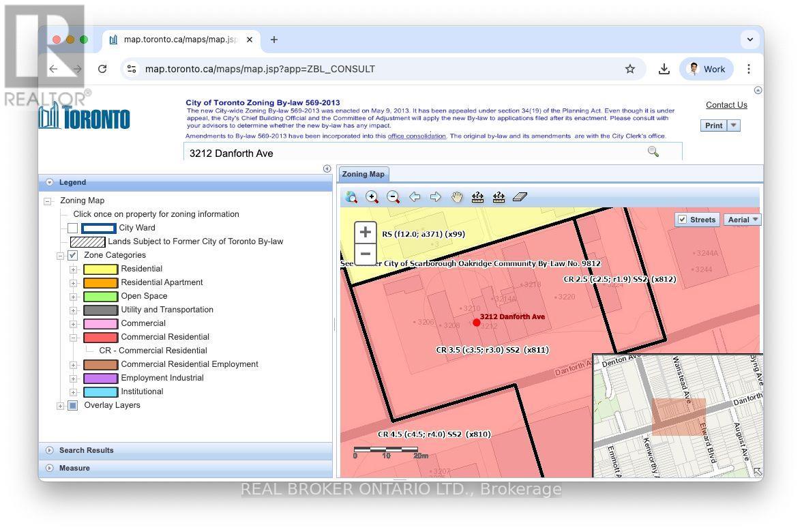Image resolution: width=802 pixels, height=532 pixels.
Task: Open the Contact Us link
Action: tap(726, 105)
